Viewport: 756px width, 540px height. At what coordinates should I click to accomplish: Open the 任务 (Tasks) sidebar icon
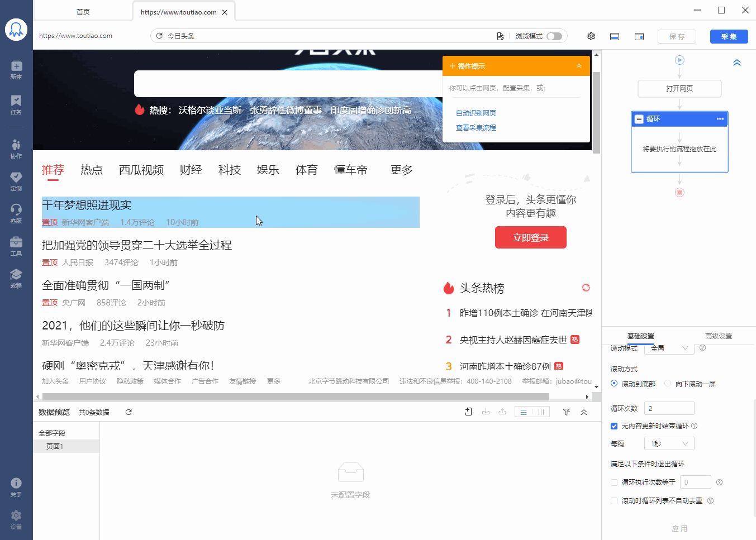pyautogui.click(x=16, y=104)
